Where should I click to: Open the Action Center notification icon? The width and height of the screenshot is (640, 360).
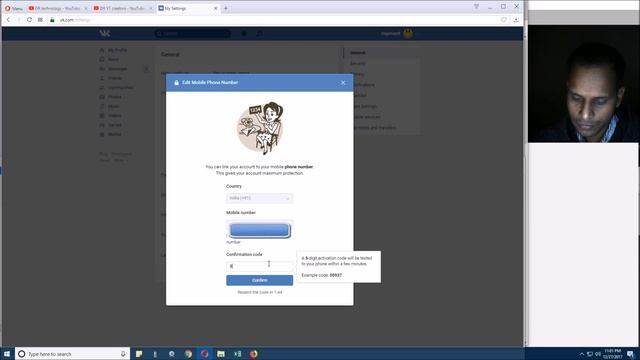coord(631,354)
